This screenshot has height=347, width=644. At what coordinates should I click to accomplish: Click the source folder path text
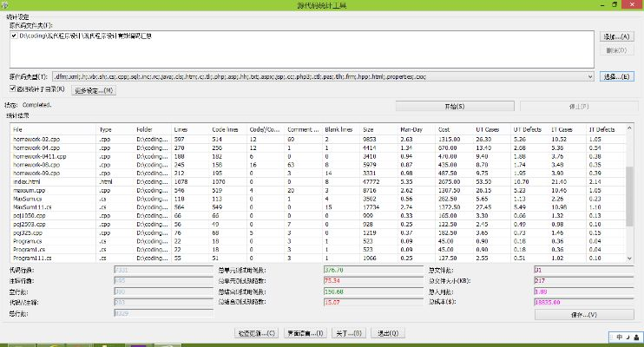[85, 36]
